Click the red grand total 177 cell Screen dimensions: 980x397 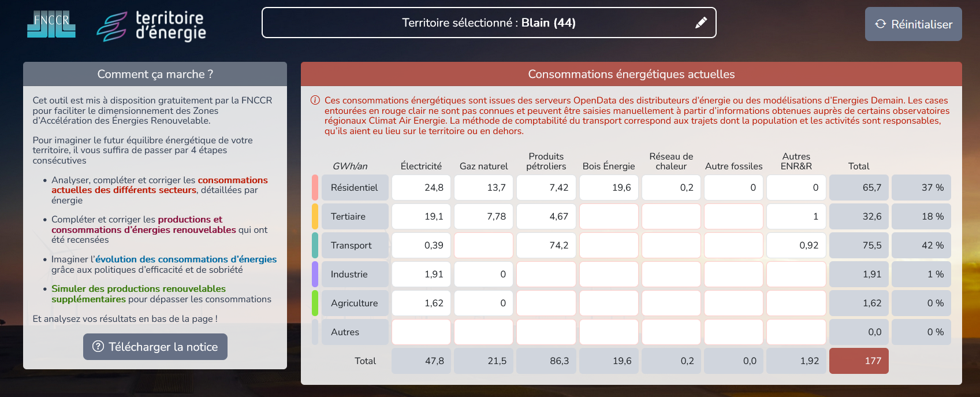859,361
